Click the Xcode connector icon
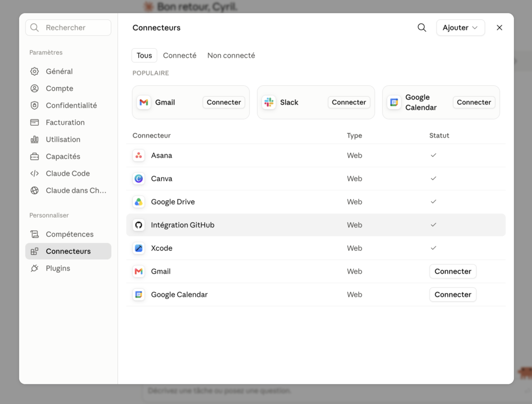This screenshot has width=532, height=404. click(139, 248)
